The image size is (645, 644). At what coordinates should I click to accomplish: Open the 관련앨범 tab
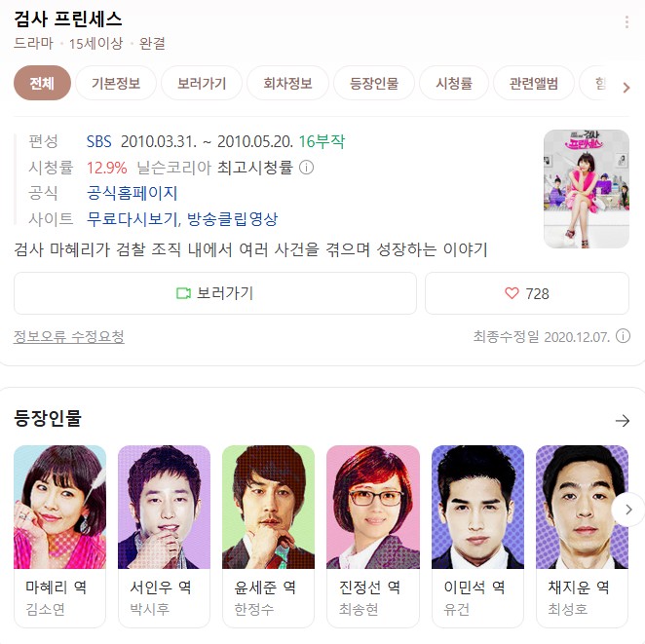click(x=534, y=83)
